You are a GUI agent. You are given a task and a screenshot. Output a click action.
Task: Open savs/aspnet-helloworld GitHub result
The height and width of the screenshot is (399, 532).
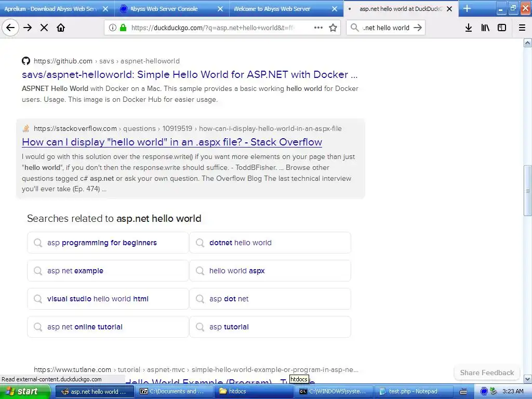190,74
